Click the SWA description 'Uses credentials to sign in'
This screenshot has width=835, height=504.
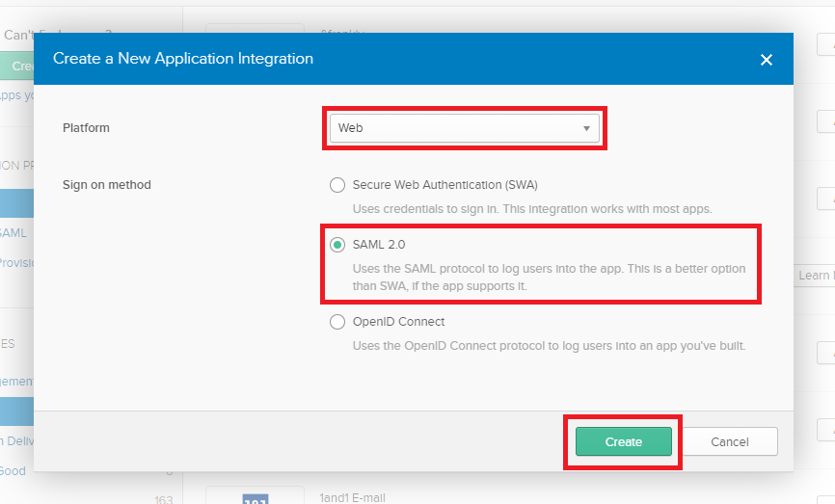[532, 209]
